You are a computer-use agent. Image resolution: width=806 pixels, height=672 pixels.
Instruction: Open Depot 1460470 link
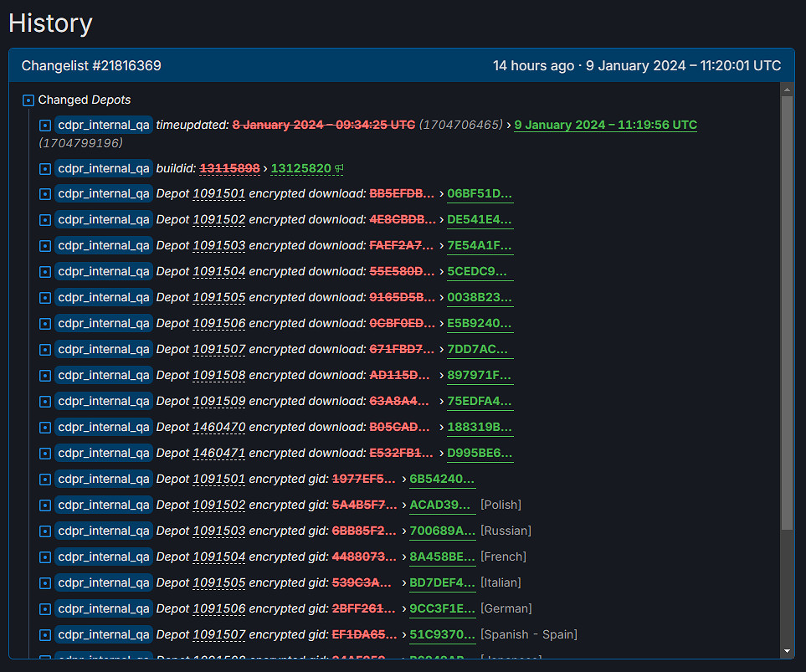pyautogui.click(x=218, y=428)
